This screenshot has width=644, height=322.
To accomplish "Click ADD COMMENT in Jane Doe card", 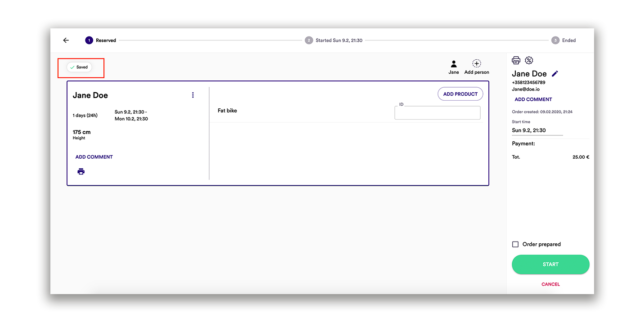I will click(94, 157).
